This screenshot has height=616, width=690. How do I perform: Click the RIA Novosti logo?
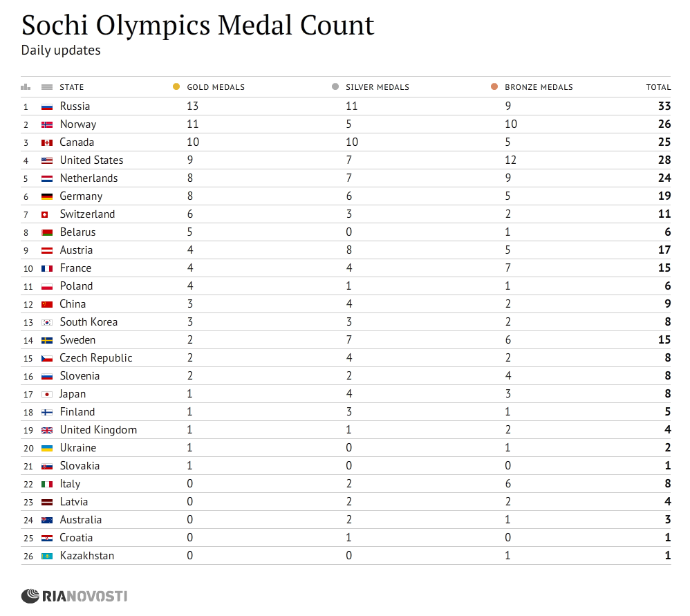click(x=75, y=595)
